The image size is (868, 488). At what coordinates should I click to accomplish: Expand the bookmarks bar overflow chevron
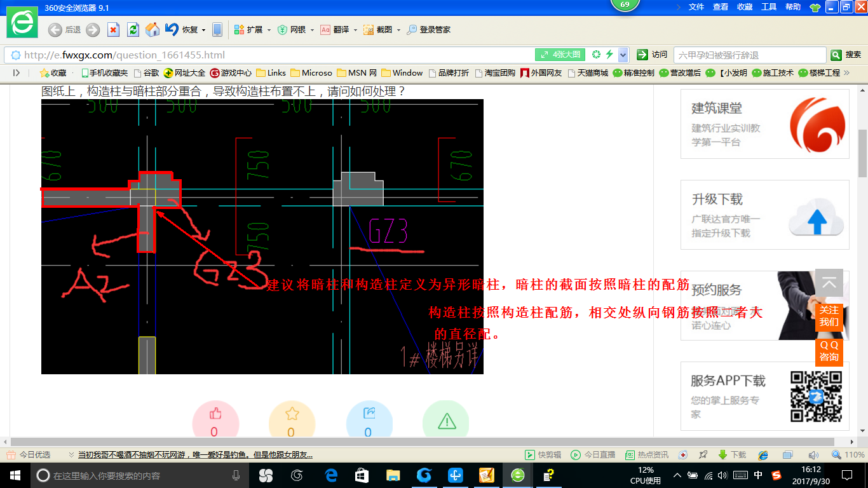tap(846, 73)
